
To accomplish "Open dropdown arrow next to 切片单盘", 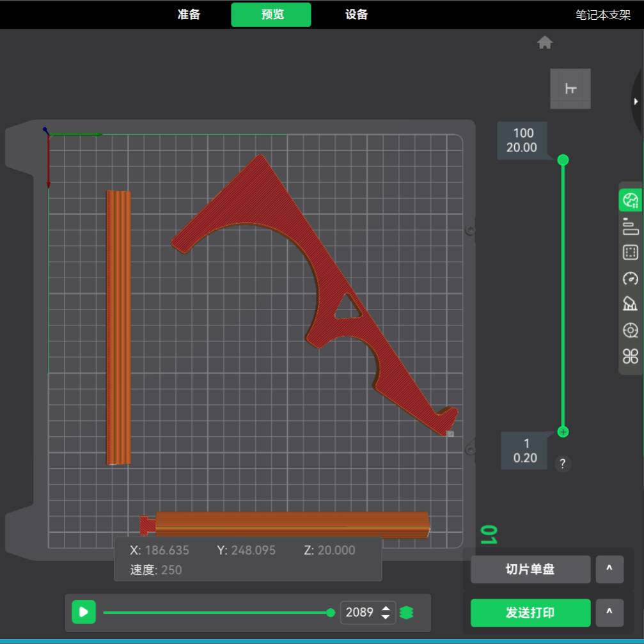I will pyautogui.click(x=609, y=569).
